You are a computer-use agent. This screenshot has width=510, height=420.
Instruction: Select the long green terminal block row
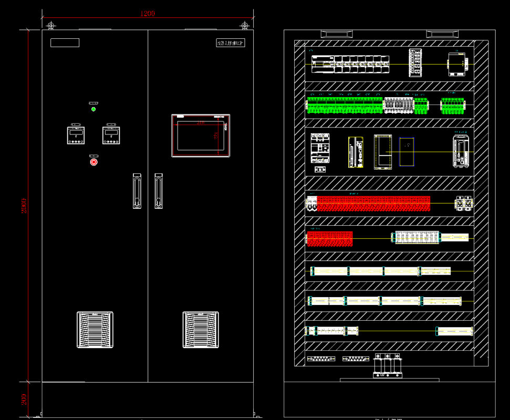tap(345, 105)
